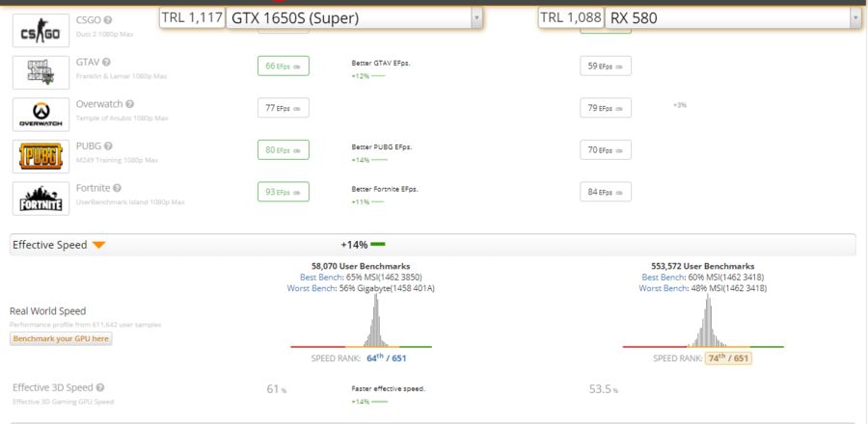Click the UserBenchmark Island 1080p Max subtitle
The width and height of the screenshot is (868, 424).
130,202
